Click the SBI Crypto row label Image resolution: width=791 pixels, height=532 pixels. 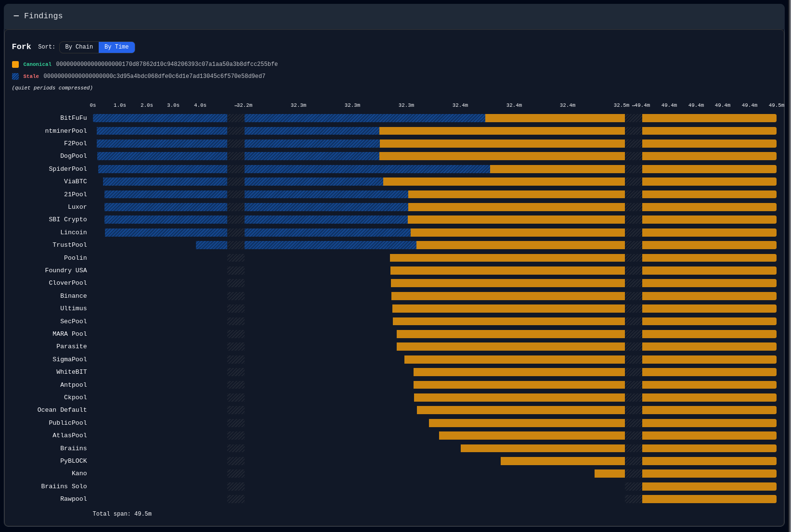[68, 219]
